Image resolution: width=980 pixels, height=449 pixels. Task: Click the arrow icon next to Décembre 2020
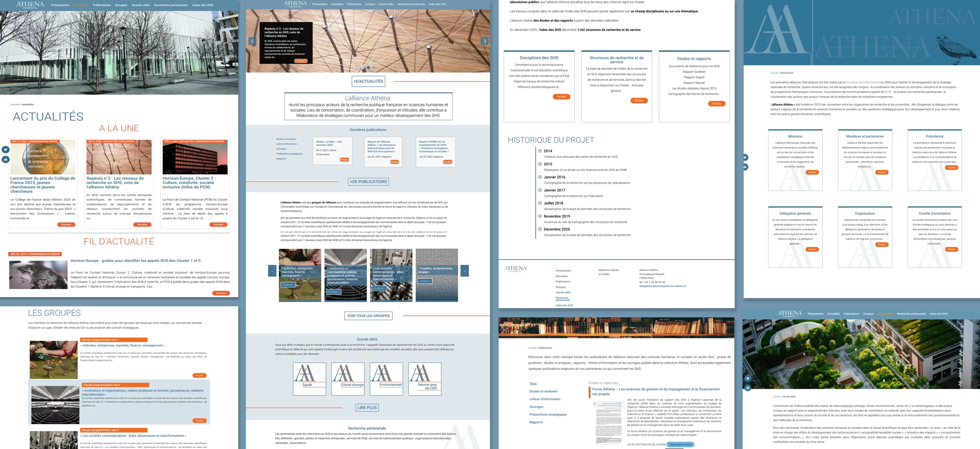[540, 229]
